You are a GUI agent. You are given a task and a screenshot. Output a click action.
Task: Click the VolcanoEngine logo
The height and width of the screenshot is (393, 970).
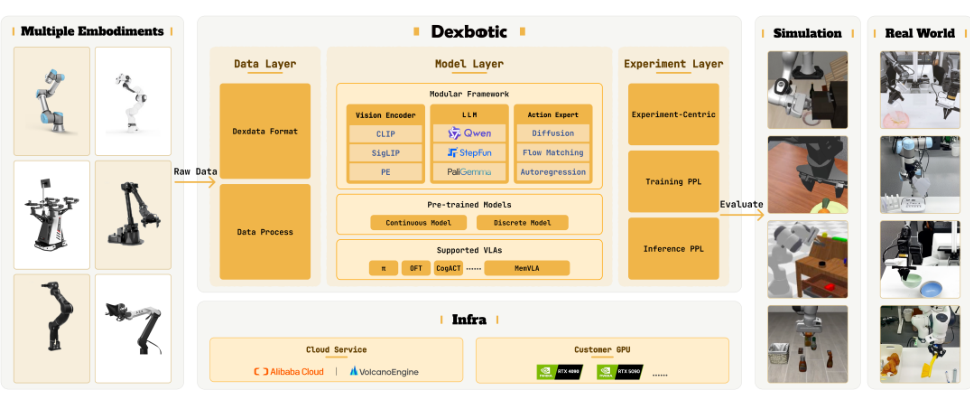pyautogui.click(x=384, y=371)
